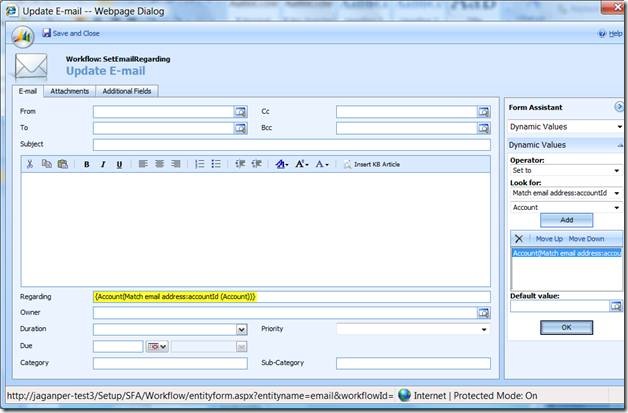The image size is (628, 413).
Task: Insert a numbered list
Action: pyautogui.click(x=200, y=164)
